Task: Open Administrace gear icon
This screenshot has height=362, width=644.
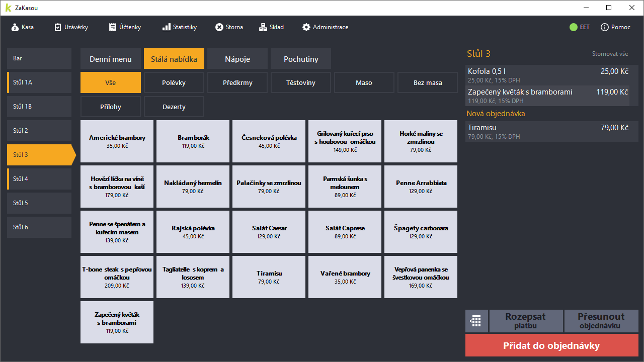Action: tap(306, 27)
